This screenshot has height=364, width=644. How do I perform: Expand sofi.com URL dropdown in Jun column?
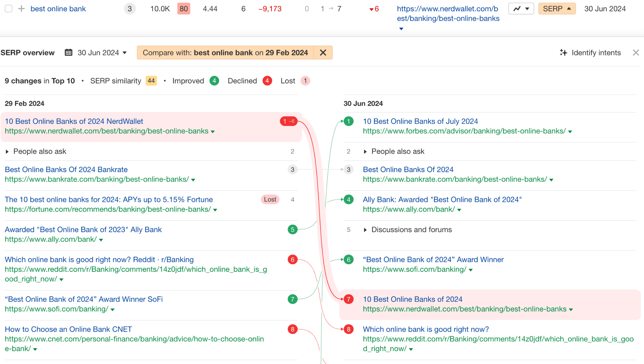pos(471,270)
